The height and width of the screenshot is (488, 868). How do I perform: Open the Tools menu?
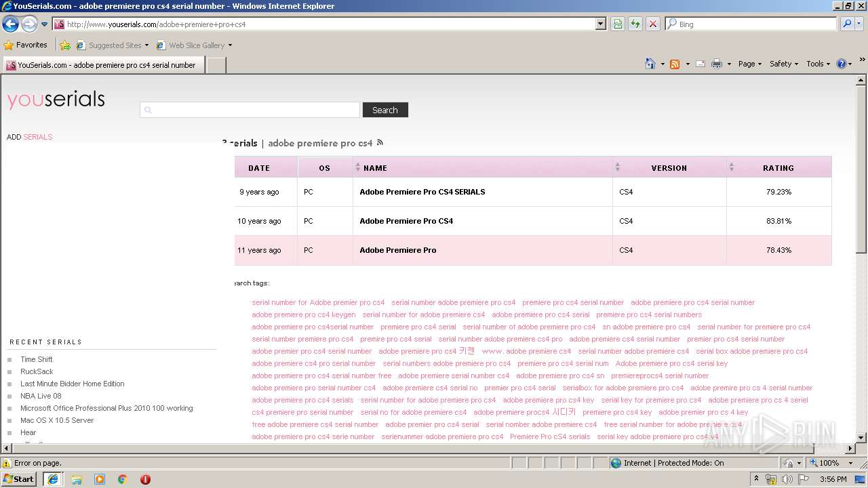(x=818, y=64)
